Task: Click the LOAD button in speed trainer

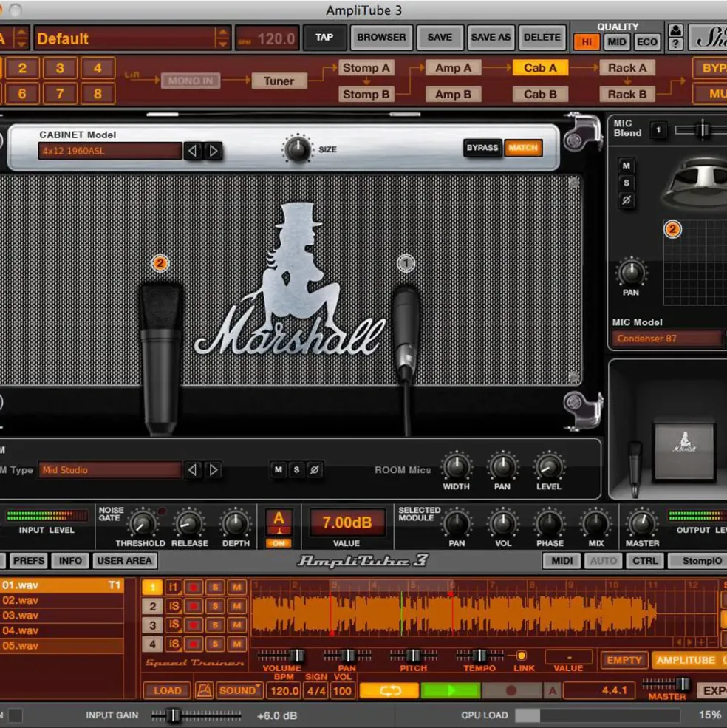Action: point(167,690)
